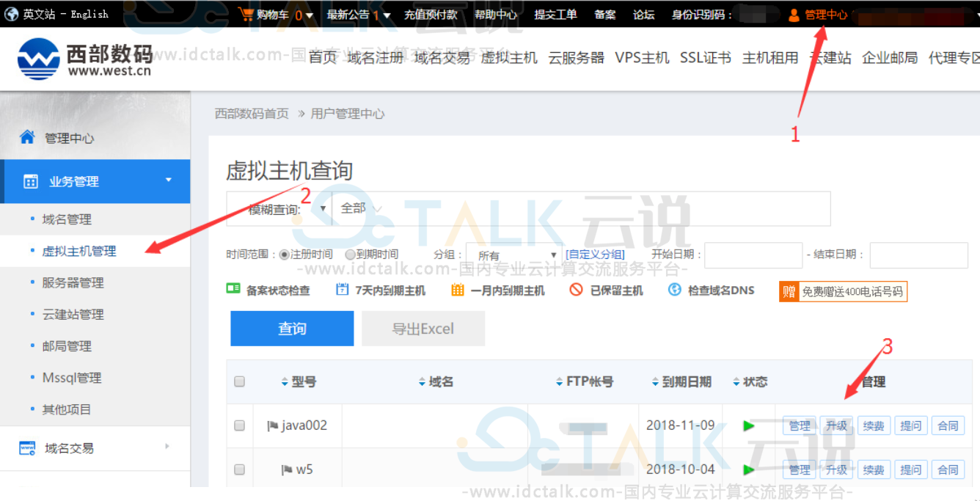Select 其他项目 in the sidebar
The height and width of the screenshot is (501, 980).
67,409
